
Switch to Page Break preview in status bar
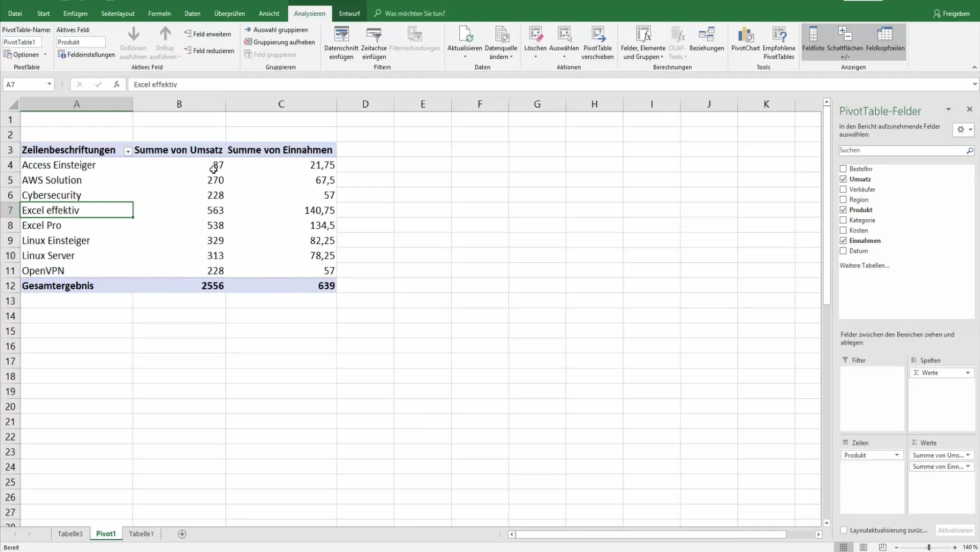click(882, 547)
